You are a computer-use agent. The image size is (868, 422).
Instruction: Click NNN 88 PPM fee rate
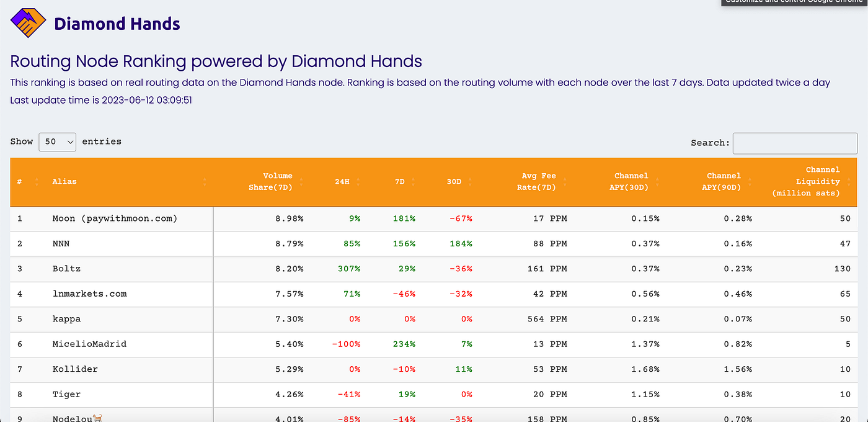(x=549, y=244)
